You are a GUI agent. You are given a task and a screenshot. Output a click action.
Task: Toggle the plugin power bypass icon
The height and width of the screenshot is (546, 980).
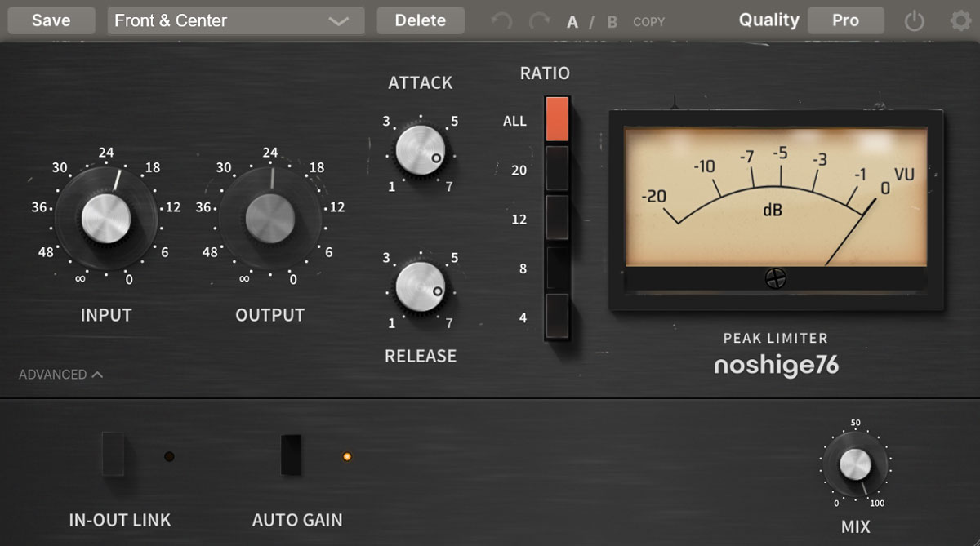(914, 21)
